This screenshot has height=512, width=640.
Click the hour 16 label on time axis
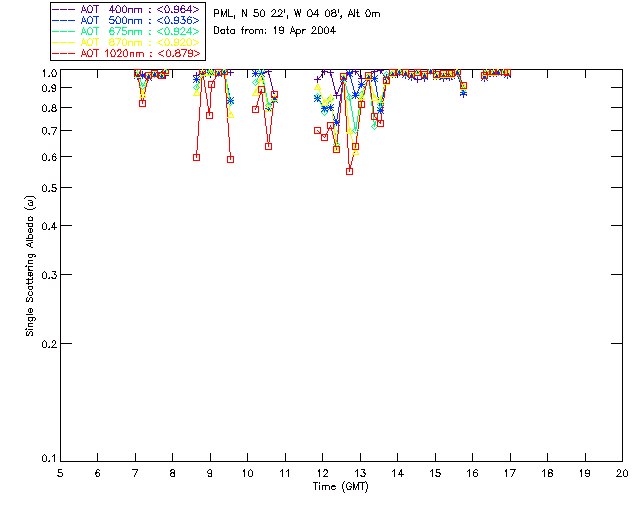(472, 473)
